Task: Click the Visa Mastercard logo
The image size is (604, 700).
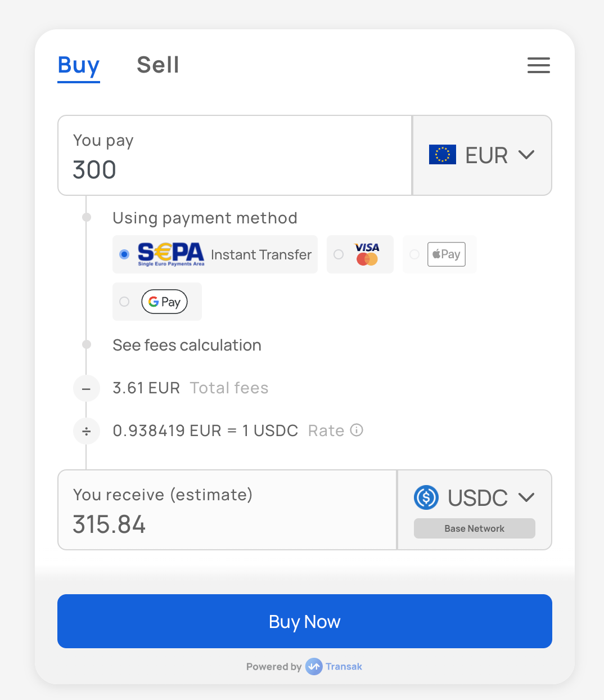Action: [367, 254]
